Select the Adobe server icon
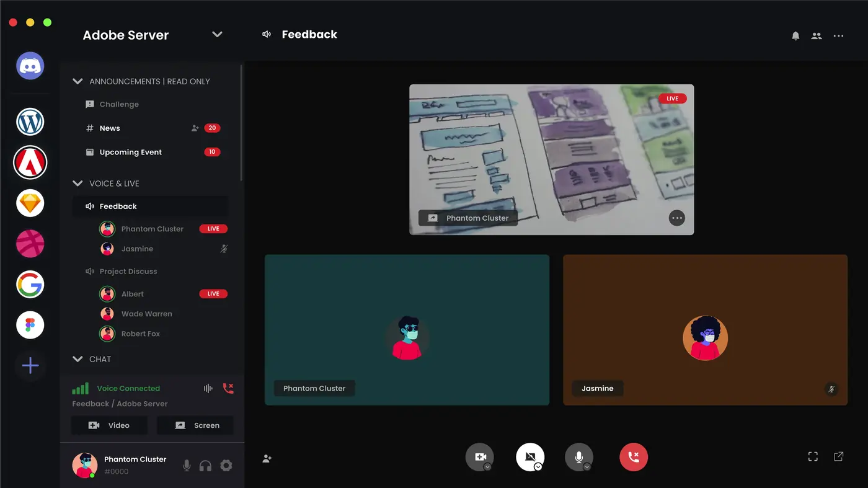This screenshot has height=488, width=868. (30, 162)
